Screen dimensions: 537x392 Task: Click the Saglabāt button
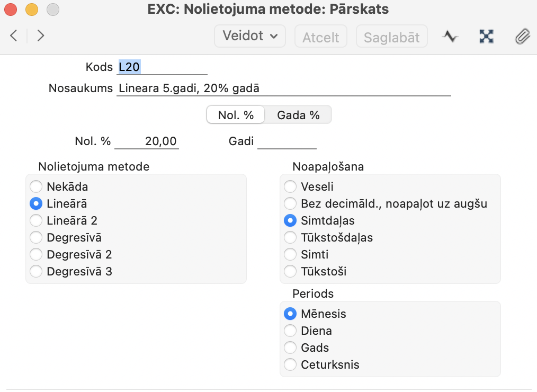pos(392,37)
